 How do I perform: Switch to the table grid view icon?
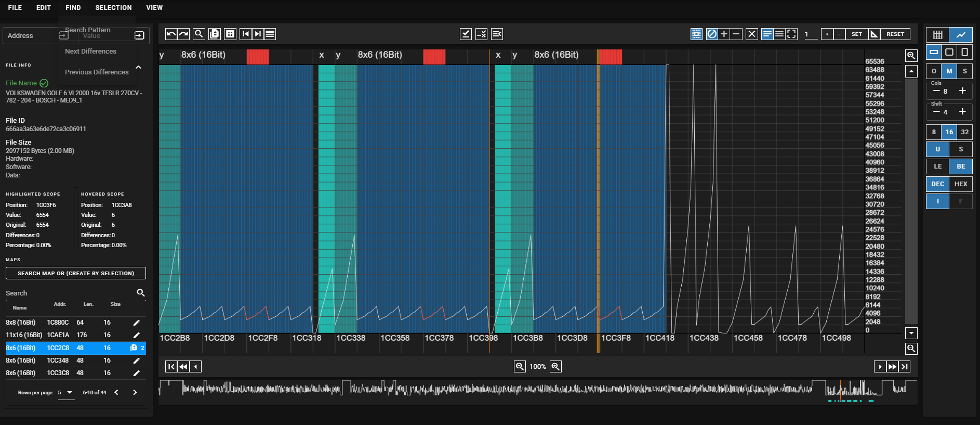point(937,35)
